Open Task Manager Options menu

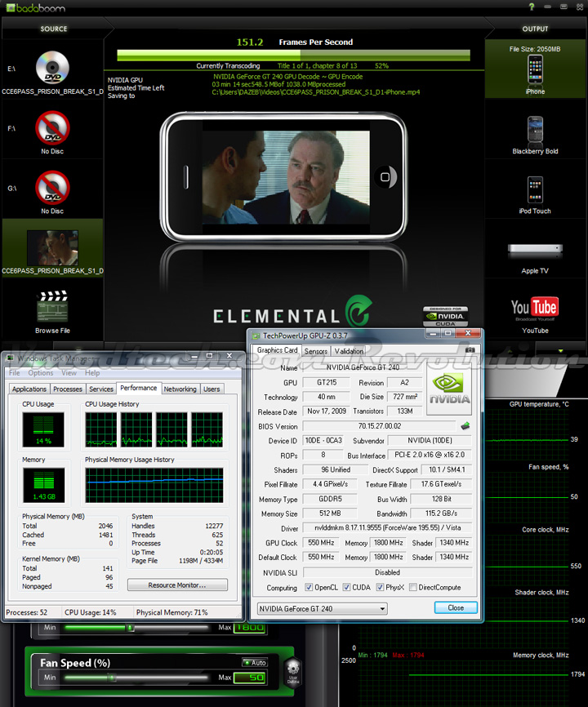click(x=41, y=372)
